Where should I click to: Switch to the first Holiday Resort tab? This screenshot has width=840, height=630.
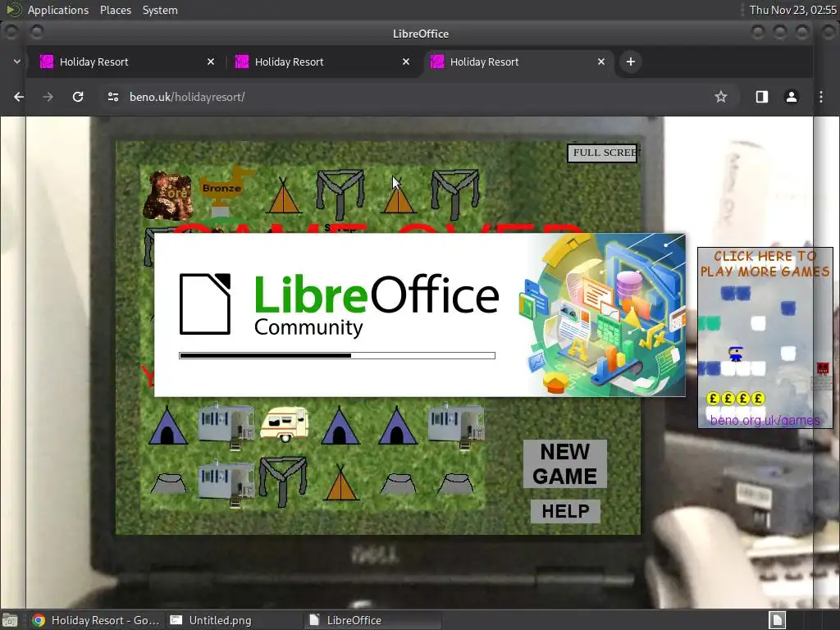click(x=127, y=62)
